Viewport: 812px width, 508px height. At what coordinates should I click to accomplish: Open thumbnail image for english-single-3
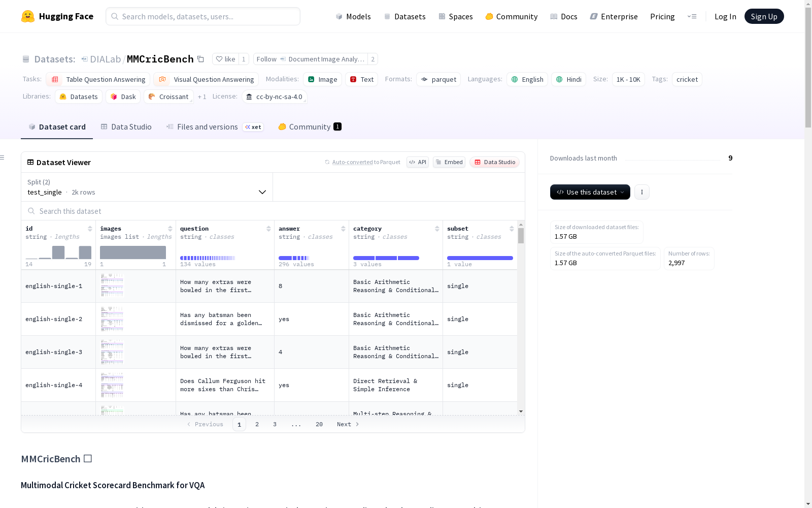click(x=112, y=352)
